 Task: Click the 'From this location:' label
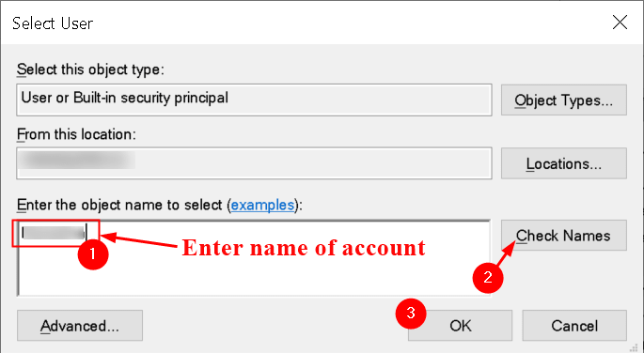[x=76, y=133]
